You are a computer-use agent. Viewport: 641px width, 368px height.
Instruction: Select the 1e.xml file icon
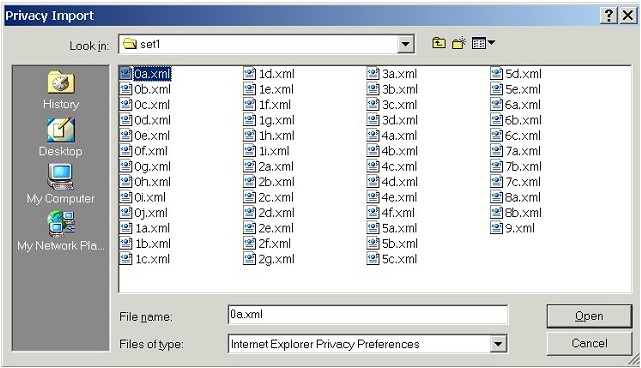point(249,89)
